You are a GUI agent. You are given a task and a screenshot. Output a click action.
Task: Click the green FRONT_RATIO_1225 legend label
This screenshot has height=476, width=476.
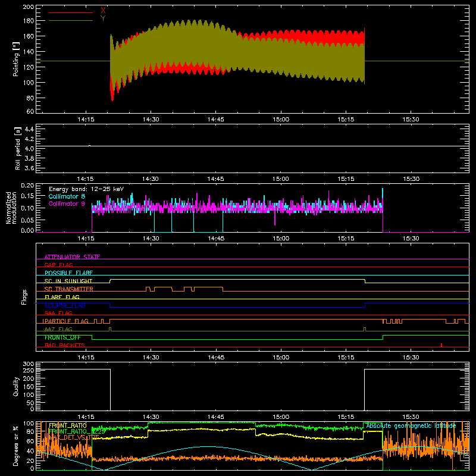tap(77, 431)
